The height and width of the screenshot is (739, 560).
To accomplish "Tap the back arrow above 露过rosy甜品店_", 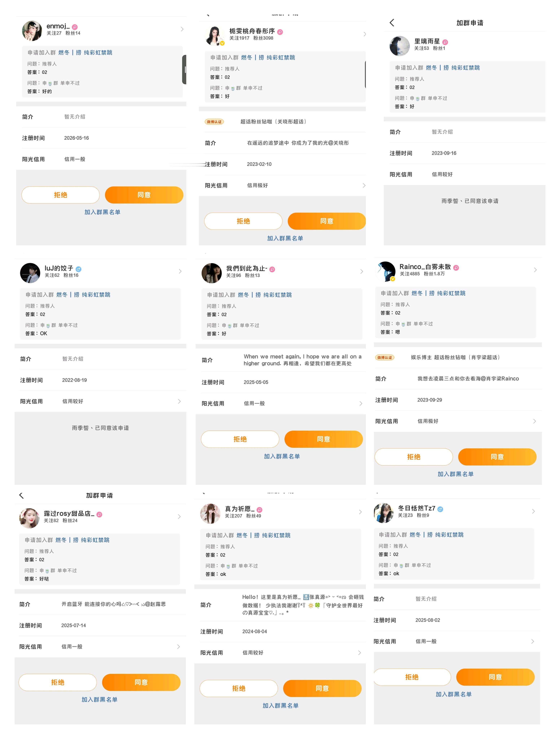I will tap(21, 495).
